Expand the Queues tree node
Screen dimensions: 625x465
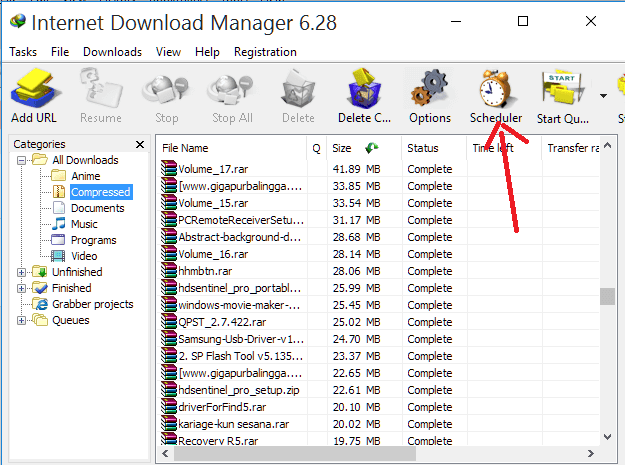(22, 320)
